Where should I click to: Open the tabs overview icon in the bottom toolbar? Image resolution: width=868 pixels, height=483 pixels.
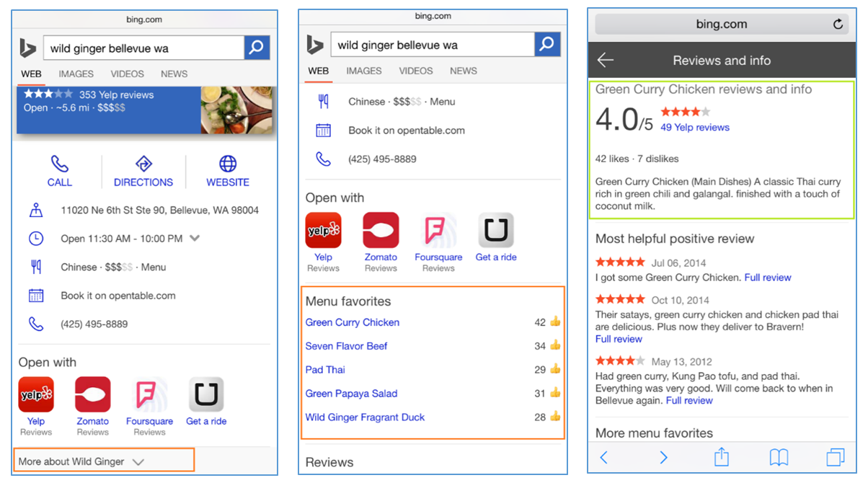click(836, 457)
